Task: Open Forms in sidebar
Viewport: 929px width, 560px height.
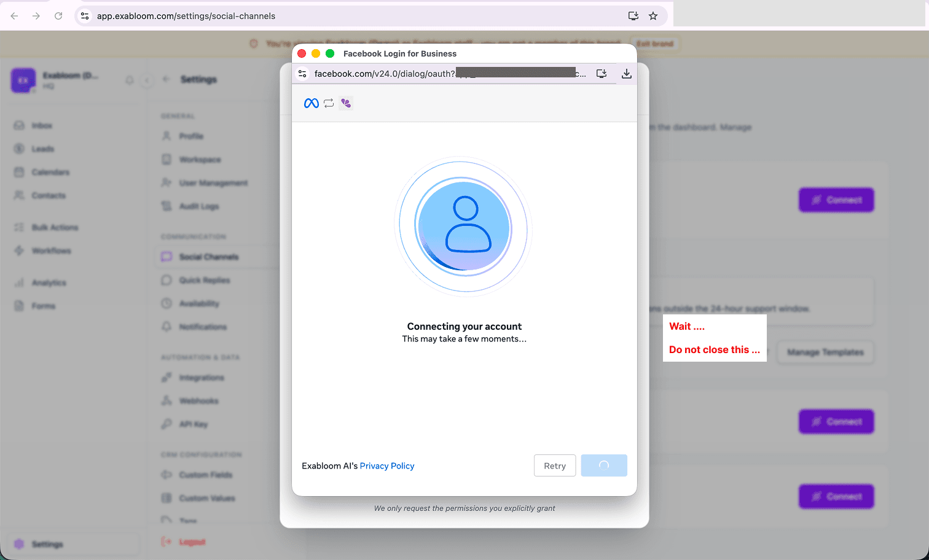Action: pyautogui.click(x=43, y=306)
